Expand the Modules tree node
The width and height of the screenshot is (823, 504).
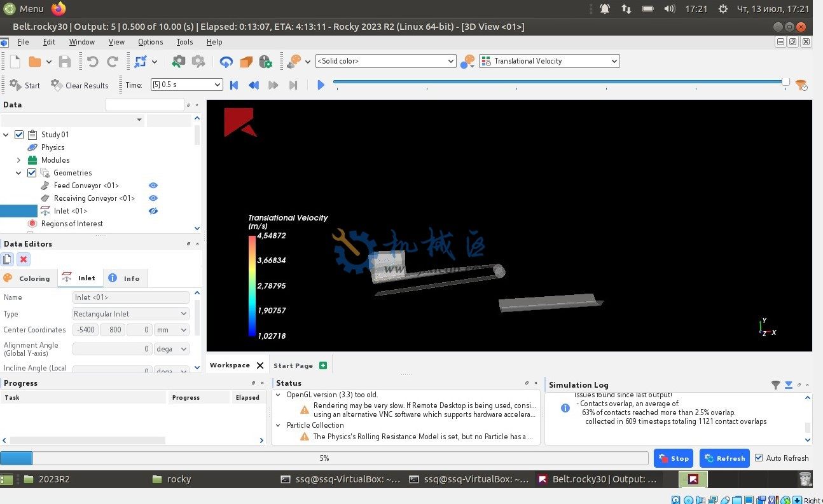(18, 160)
